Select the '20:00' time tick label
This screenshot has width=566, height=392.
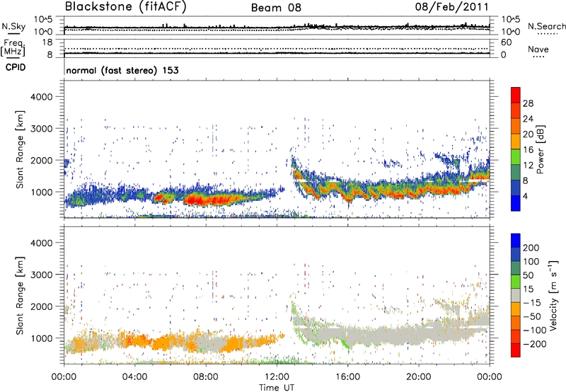(419, 377)
